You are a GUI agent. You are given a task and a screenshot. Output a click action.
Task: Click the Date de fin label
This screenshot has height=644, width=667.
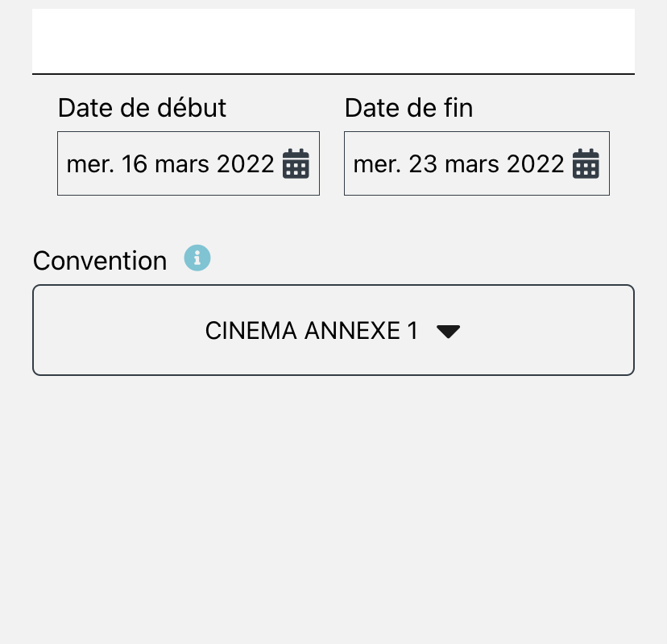tap(408, 108)
